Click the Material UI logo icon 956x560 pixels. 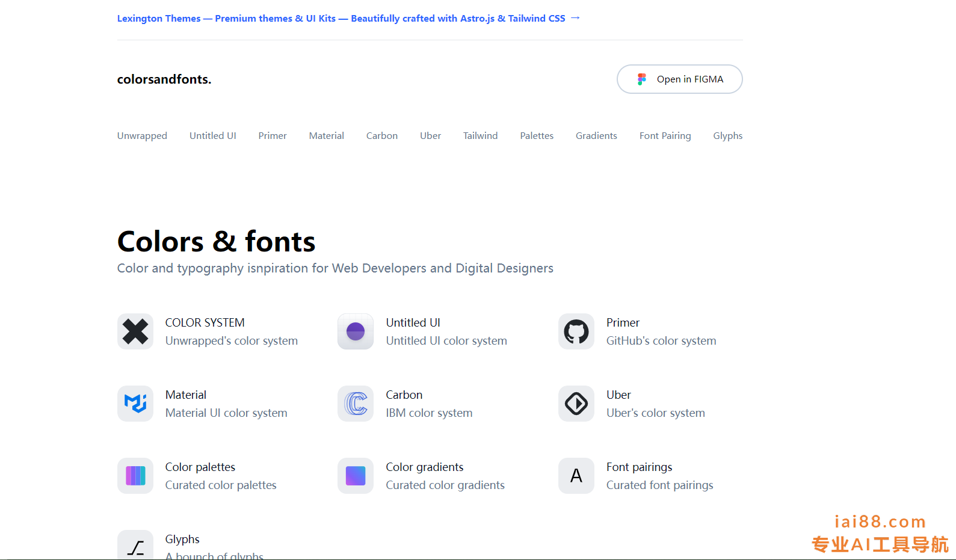pos(135,404)
